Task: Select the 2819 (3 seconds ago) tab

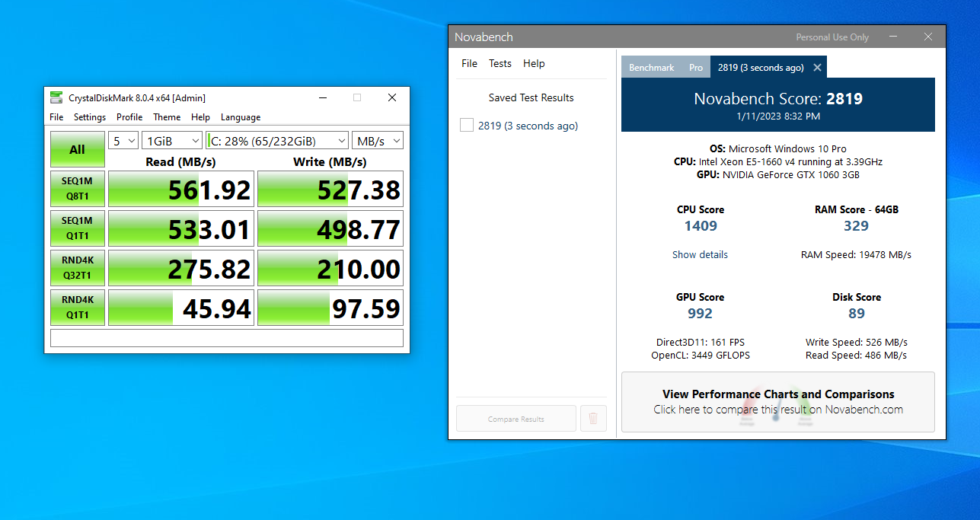Action: [760, 68]
